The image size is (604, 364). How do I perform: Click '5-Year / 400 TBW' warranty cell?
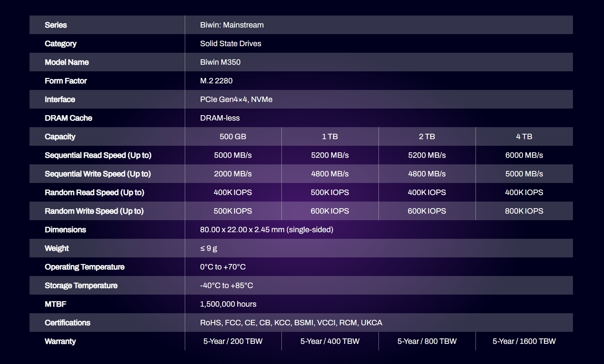click(330, 341)
